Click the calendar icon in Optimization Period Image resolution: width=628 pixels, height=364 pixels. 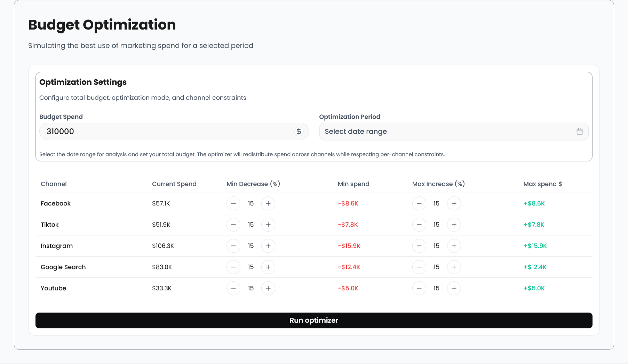579,131
